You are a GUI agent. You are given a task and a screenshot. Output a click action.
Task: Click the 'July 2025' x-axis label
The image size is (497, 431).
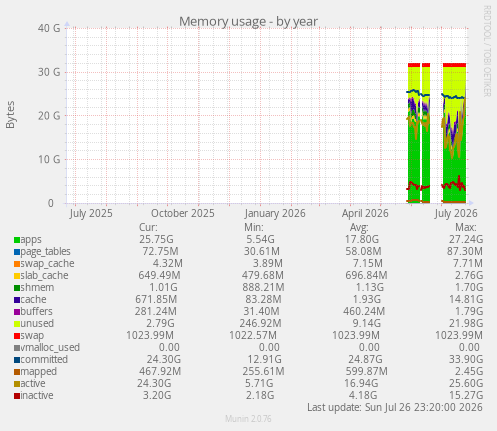(91, 214)
